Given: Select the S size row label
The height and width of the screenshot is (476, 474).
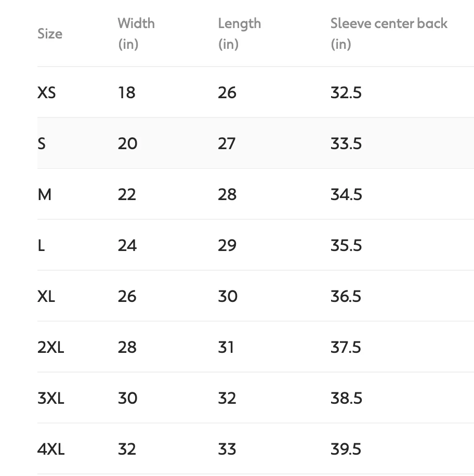Looking at the screenshot, I should coord(42,143).
